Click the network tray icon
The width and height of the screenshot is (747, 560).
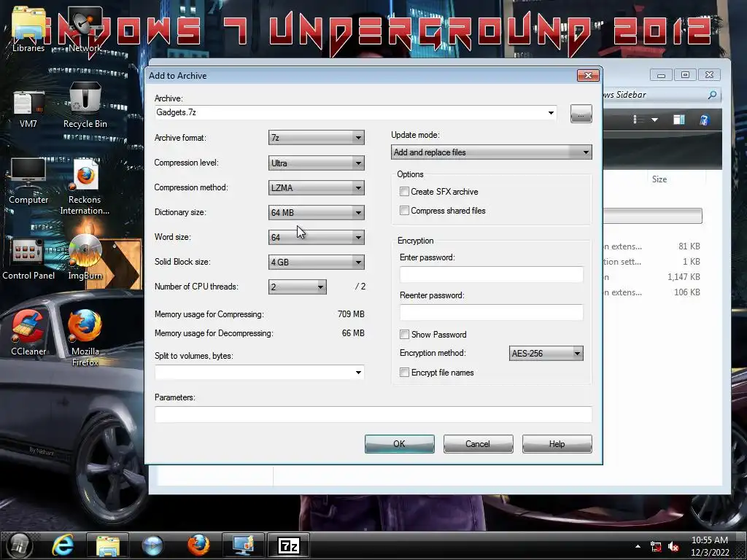point(656,547)
